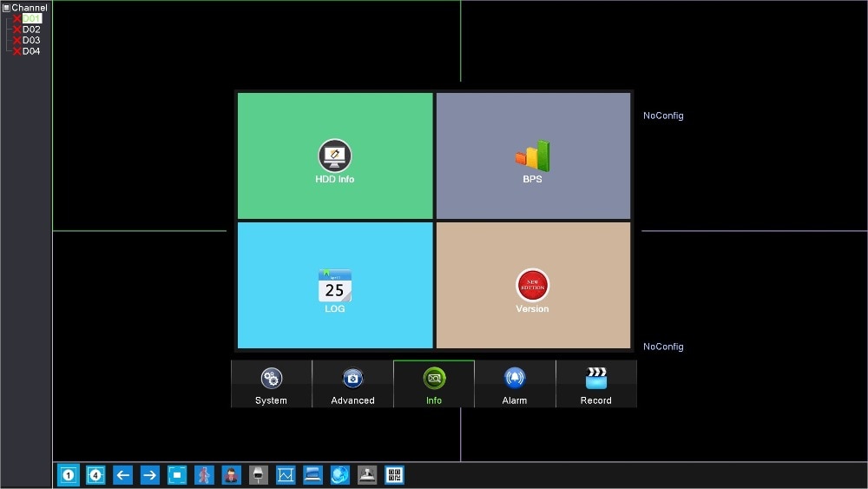The image size is (868, 489).
Task: Go to next page with right arrow
Action: [149, 475]
